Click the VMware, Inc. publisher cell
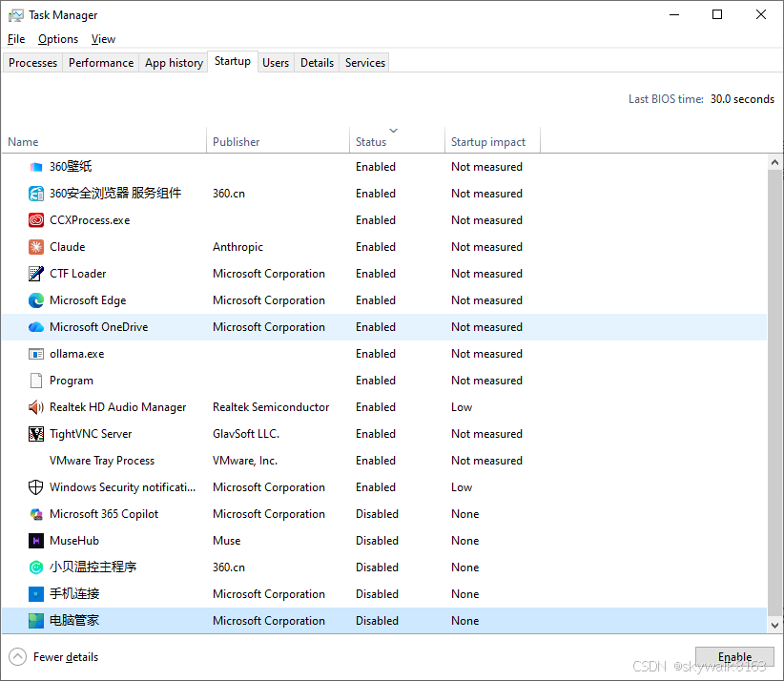The height and width of the screenshot is (681, 784). (244, 461)
